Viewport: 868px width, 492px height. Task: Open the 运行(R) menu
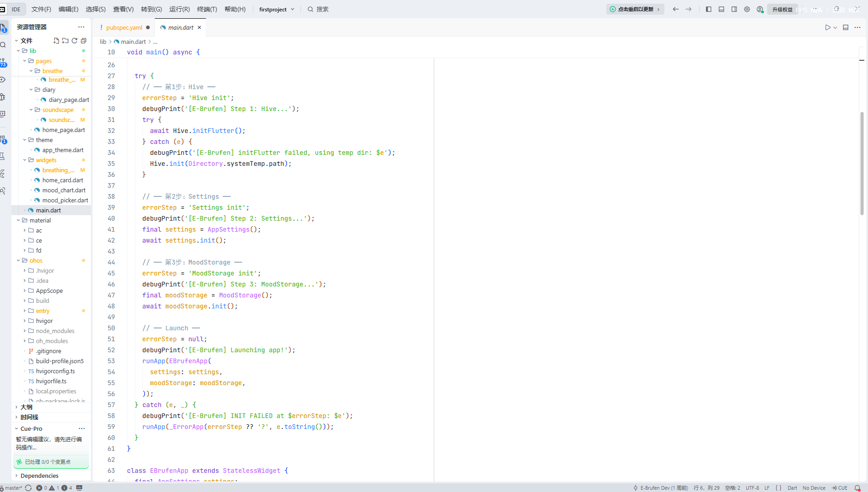point(179,9)
